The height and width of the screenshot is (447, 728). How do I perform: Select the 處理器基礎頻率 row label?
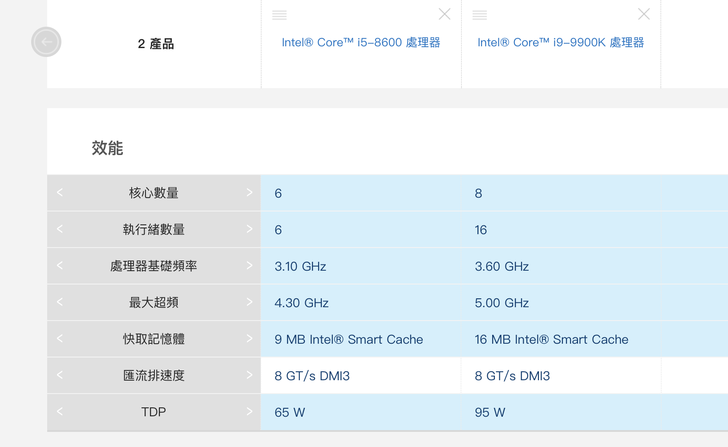click(154, 266)
